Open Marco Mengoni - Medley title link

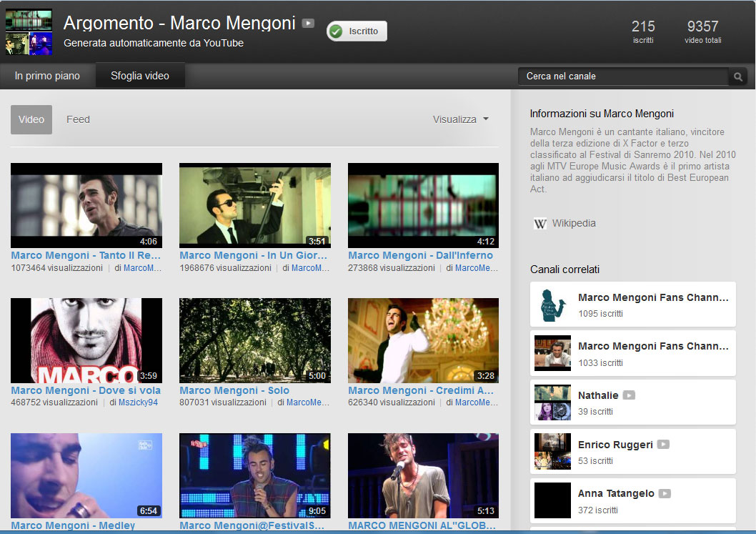[73, 525]
